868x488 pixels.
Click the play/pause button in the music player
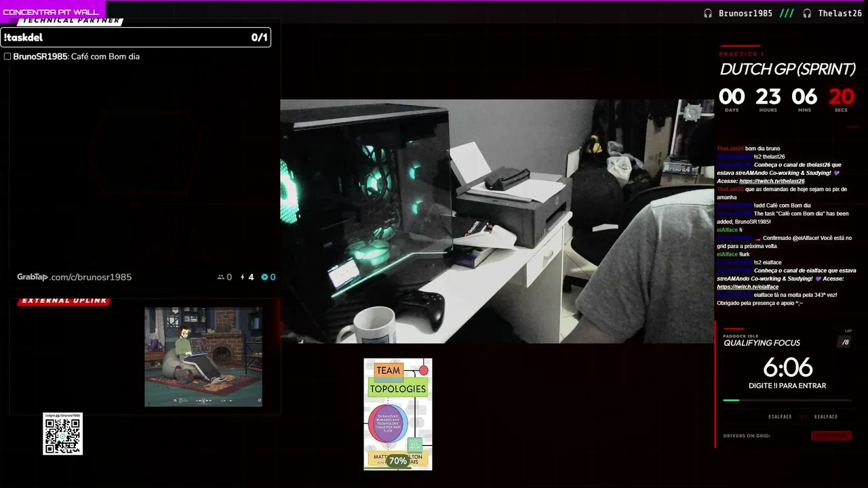(202, 401)
